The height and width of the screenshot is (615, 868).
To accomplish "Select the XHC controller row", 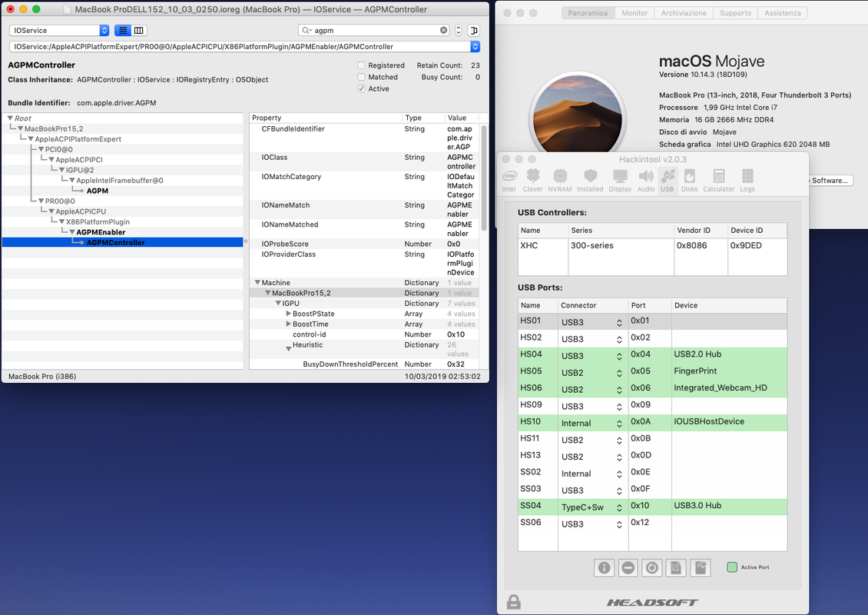I will 652,245.
